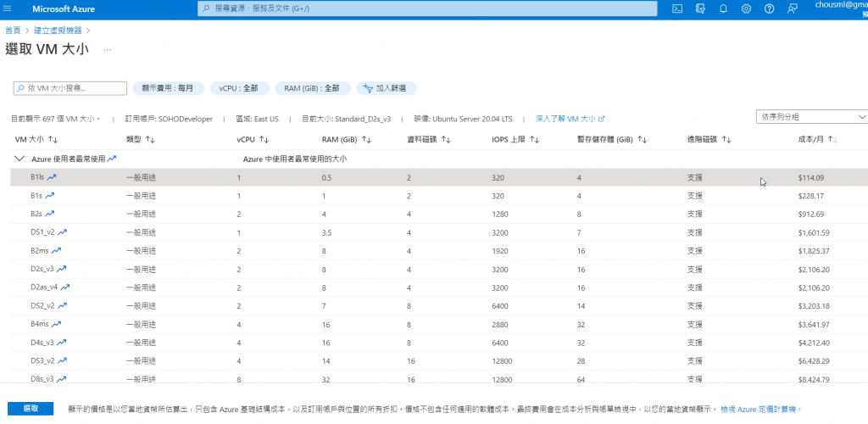Screen dimensions: 868x424
Task: Sort by 暫存儲存體 (GiB) column arrows
Action: (x=643, y=140)
